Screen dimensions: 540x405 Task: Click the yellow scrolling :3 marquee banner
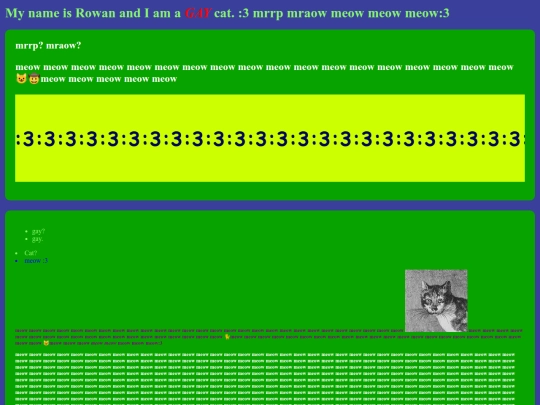tap(270, 138)
